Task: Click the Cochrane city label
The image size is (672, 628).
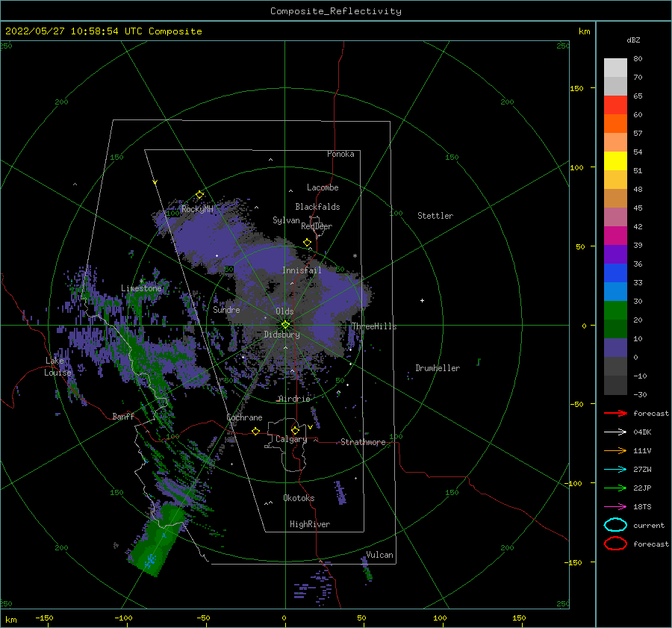Action: point(244,417)
